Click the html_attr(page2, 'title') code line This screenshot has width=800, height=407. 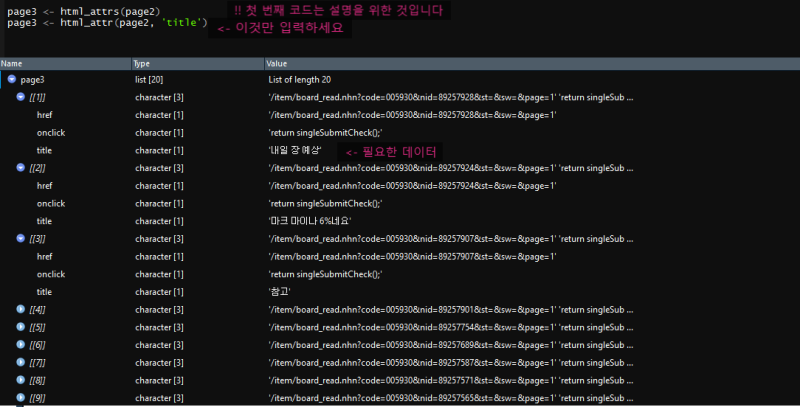coord(107,22)
